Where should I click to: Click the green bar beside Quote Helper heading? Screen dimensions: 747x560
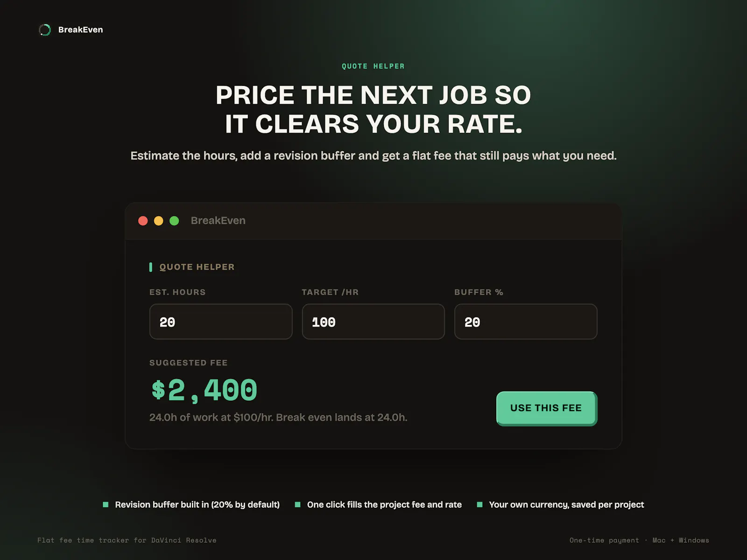click(150, 267)
